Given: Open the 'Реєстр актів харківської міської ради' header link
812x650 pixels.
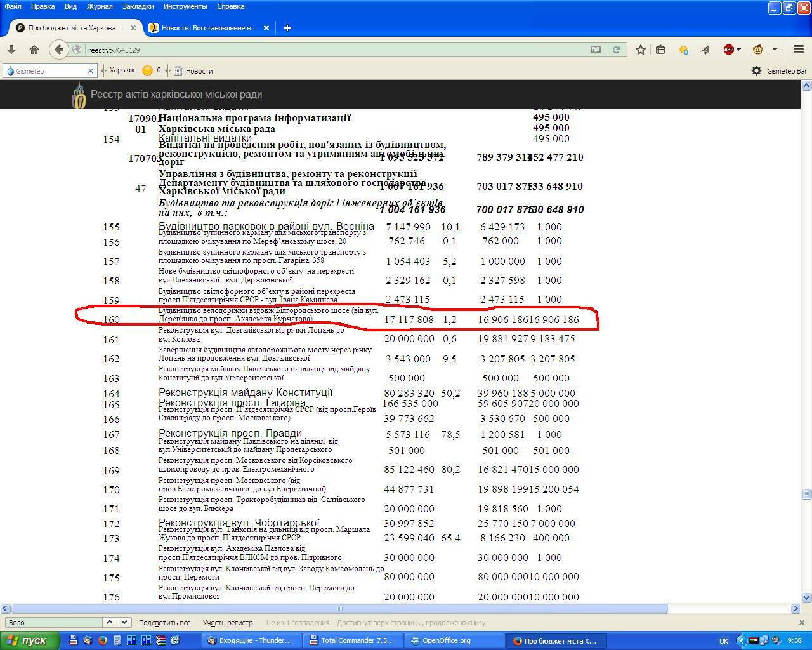Looking at the screenshot, I should pos(176,95).
